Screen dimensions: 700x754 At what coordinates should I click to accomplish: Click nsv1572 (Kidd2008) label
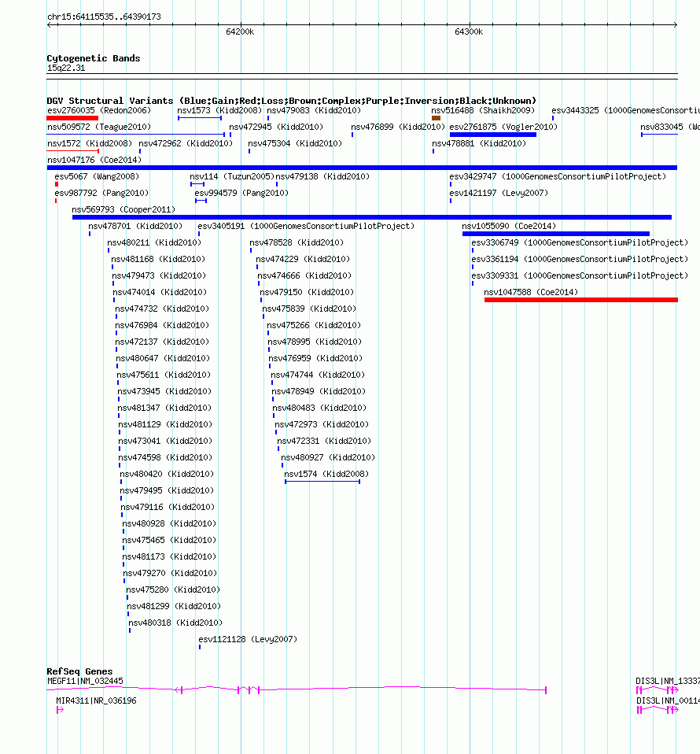(90, 143)
